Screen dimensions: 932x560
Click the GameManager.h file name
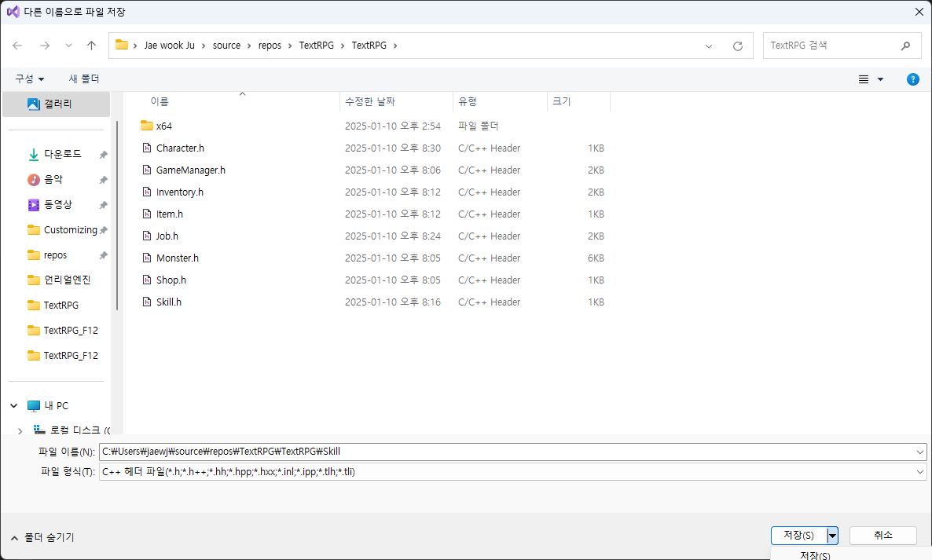coord(191,170)
